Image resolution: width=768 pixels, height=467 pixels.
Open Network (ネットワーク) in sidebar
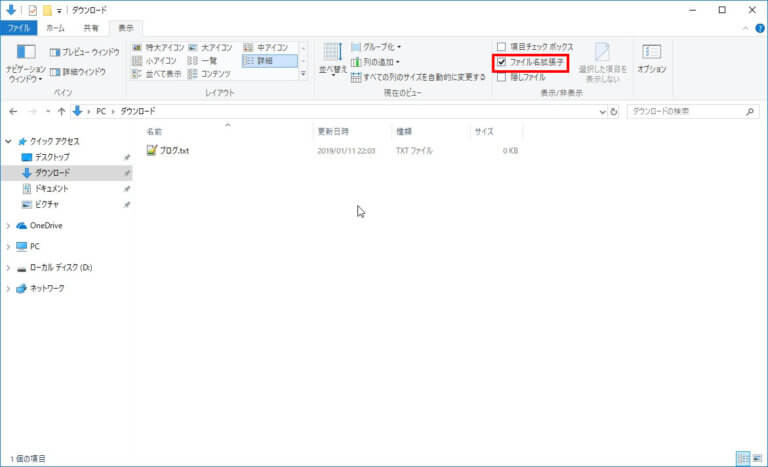(x=47, y=289)
